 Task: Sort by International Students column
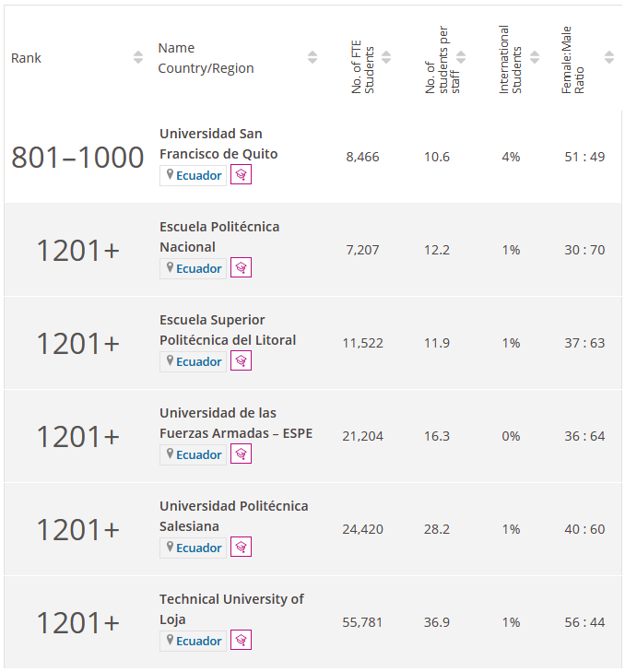click(535, 57)
